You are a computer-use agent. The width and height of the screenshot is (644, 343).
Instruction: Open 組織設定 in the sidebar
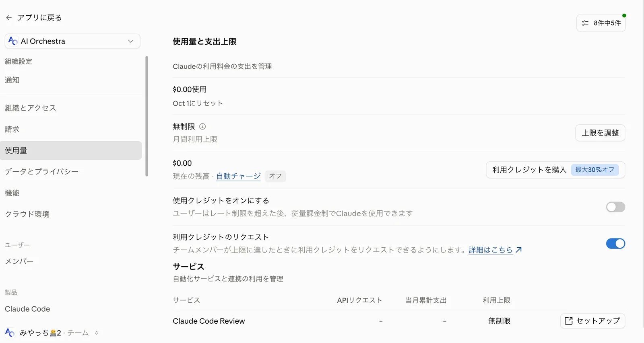pyautogui.click(x=19, y=62)
